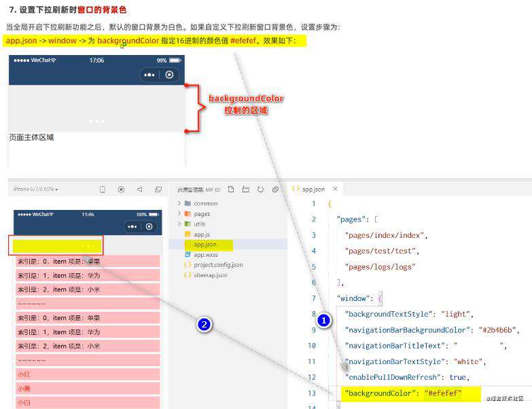Open app.json in the file tree
The image size is (532, 409).
[x=205, y=245]
